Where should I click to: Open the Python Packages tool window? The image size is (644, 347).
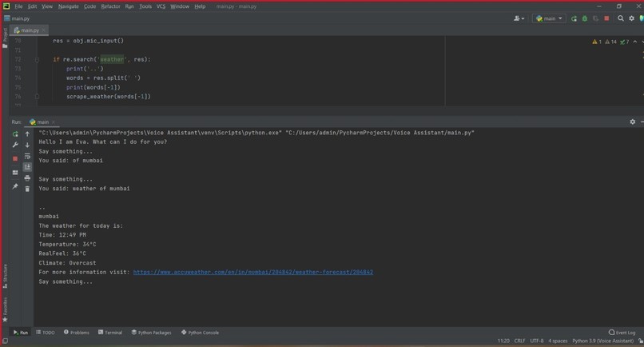(x=151, y=332)
